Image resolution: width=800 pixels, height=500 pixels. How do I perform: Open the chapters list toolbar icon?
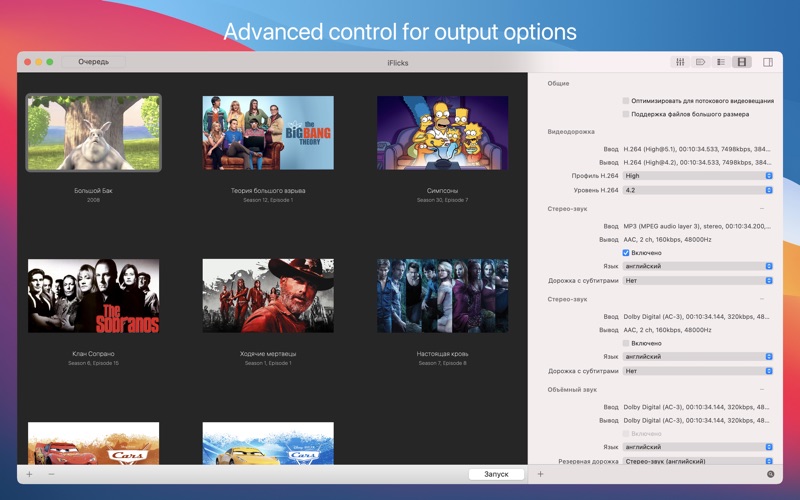point(721,62)
